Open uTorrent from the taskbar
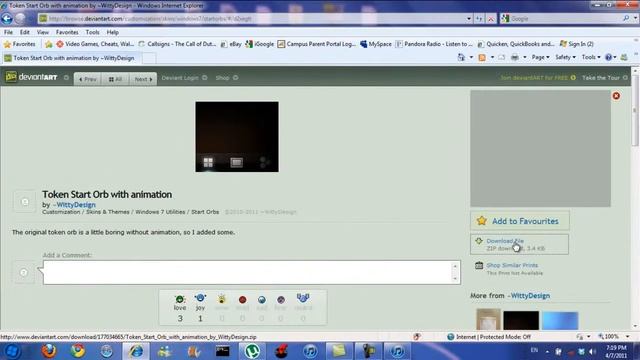 (x=252, y=351)
